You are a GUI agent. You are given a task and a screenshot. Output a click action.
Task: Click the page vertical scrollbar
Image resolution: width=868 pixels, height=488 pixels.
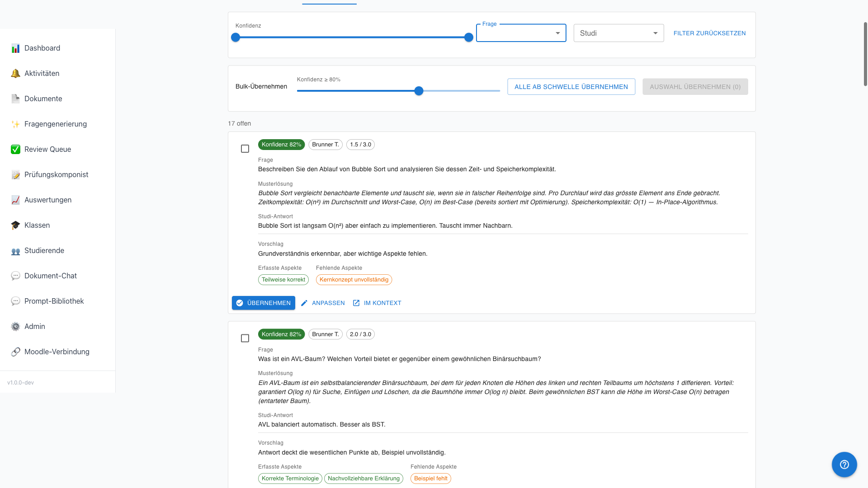(865, 54)
